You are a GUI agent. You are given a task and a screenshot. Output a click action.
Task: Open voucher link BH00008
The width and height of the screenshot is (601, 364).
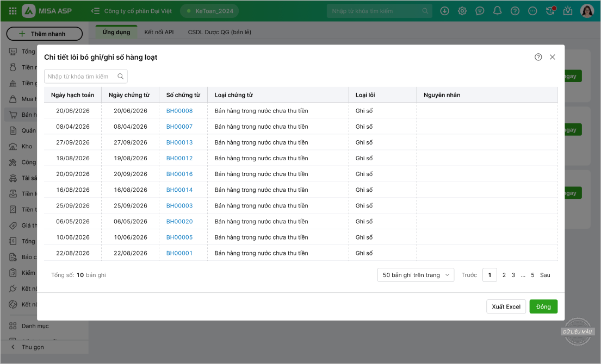tap(179, 111)
